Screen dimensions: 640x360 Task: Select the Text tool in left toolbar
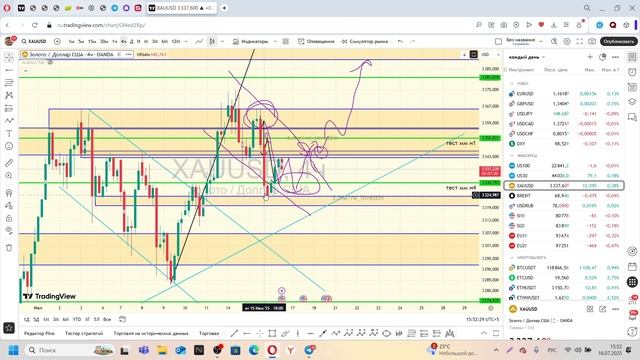pos(9,133)
